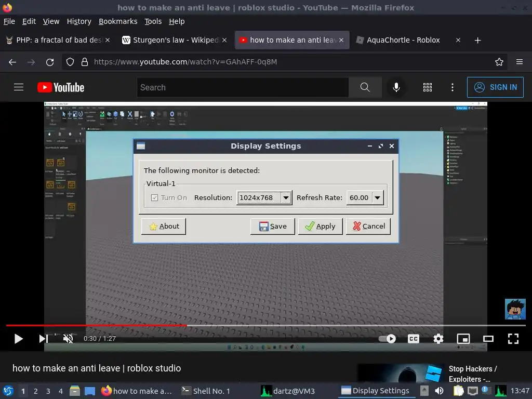This screenshot has width=532, height=399.
Task: Switch to virtual desktop 3
Action: click(48, 391)
